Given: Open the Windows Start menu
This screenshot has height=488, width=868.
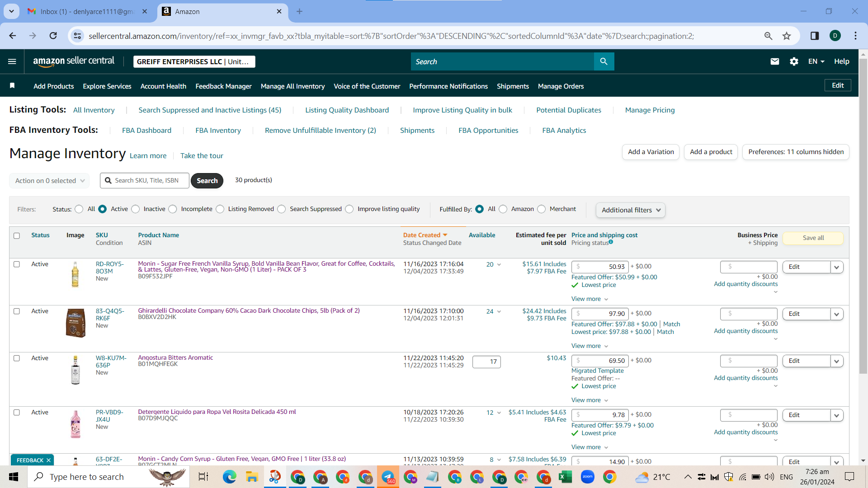Looking at the screenshot, I should point(14,477).
